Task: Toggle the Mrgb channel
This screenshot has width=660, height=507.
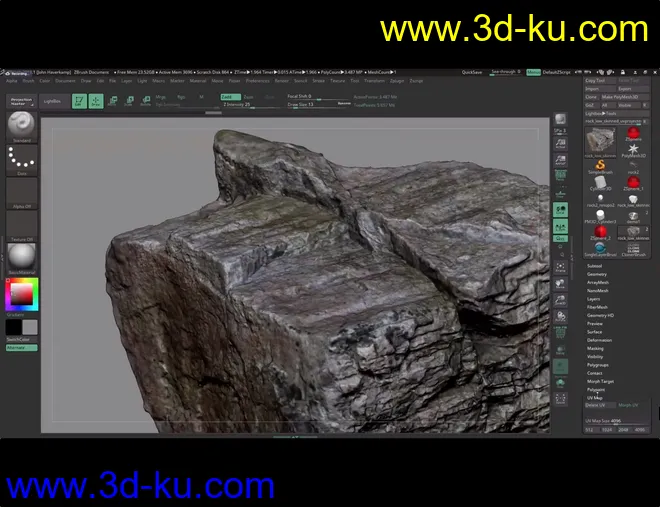Action: (161, 97)
